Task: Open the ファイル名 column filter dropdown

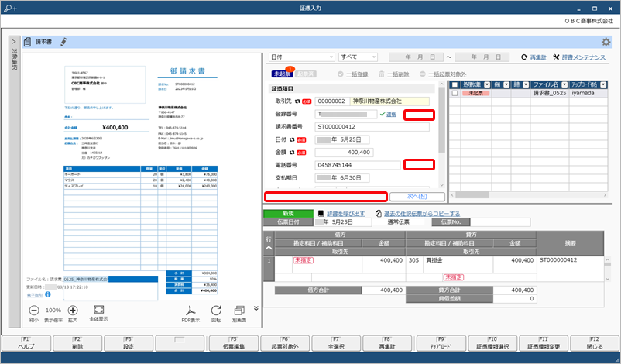Action: (564, 84)
